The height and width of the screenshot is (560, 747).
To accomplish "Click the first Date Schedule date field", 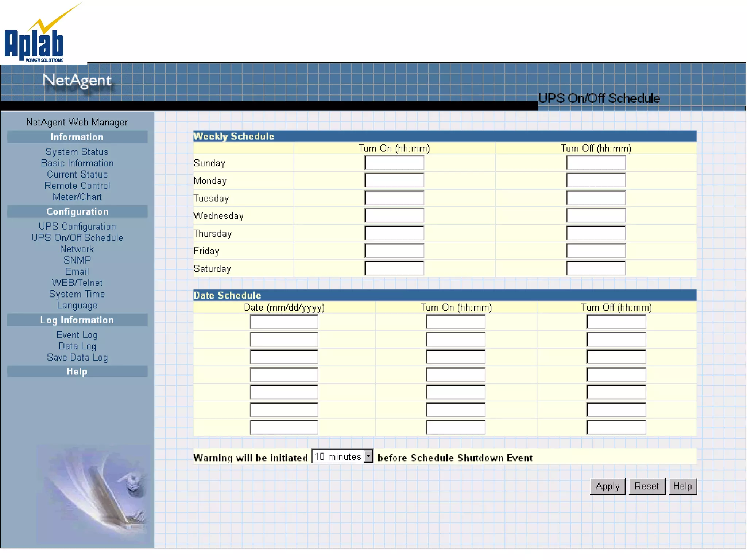I will pos(284,322).
